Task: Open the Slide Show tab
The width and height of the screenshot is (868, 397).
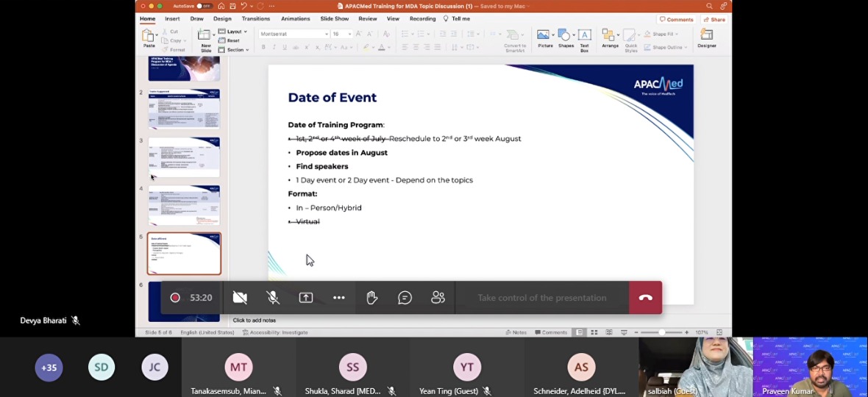Action: coord(334,18)
